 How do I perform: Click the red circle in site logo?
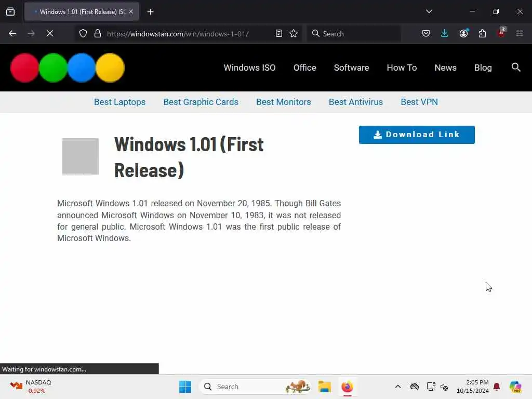pyautogui.click(x=24, y=68)
